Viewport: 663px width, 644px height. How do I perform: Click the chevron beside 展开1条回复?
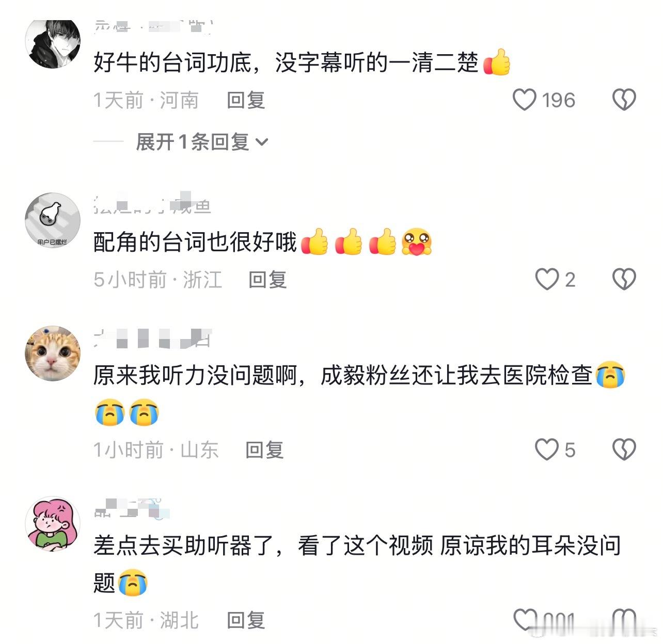click(262, 142)
